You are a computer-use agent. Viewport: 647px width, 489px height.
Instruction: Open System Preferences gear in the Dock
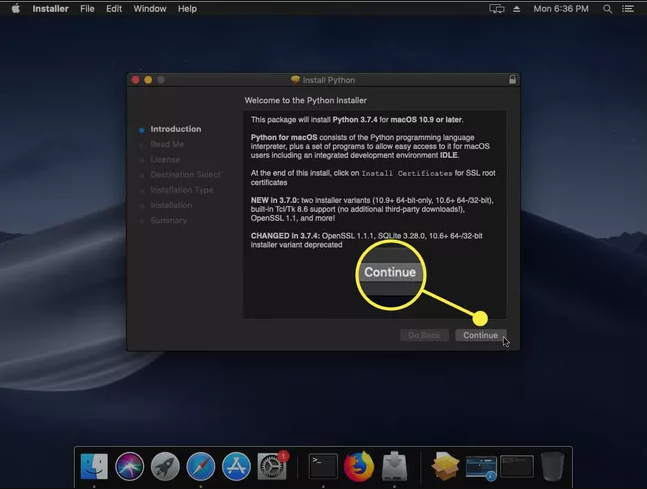point(272,466)
